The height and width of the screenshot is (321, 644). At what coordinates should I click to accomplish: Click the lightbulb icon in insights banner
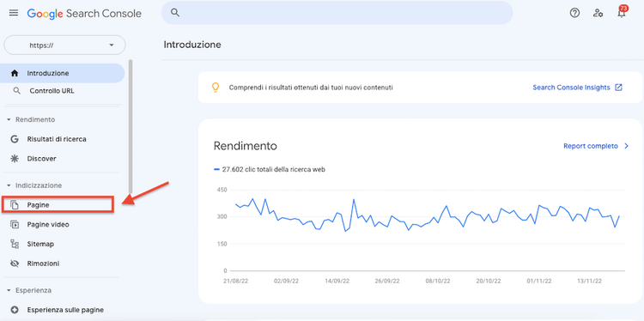click(x=216, y=88)
